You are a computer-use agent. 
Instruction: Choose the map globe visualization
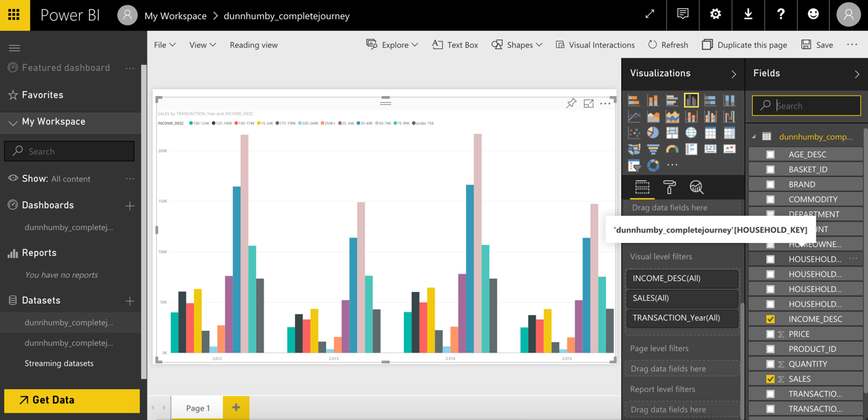point(692,133)
